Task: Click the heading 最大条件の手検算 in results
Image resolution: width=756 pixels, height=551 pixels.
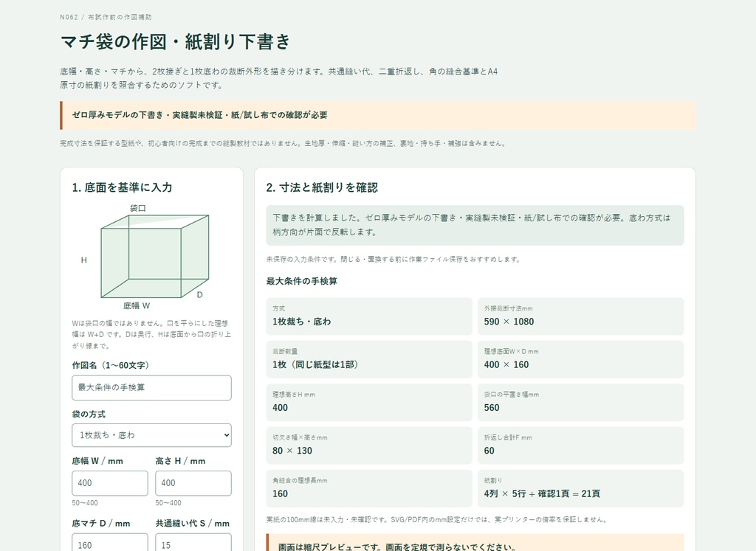Action: tap(301, 281)
